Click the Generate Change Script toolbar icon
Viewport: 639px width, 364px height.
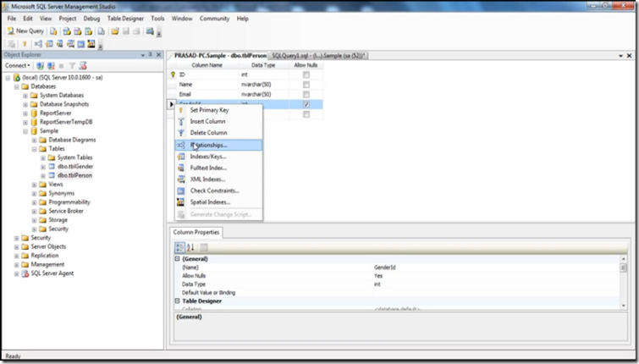tap(11, 44)
